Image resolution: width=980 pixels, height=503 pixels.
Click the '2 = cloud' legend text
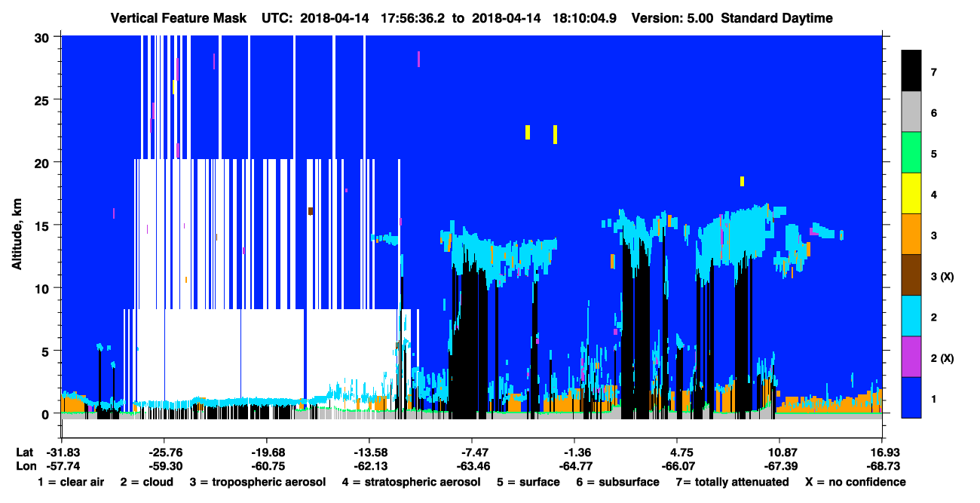pos(146,482)
